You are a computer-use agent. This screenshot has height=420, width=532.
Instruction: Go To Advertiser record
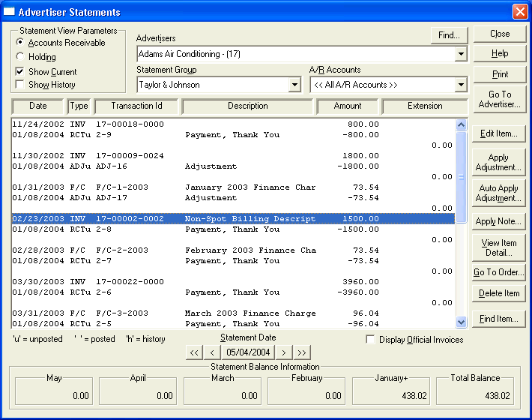coord(500,99)
